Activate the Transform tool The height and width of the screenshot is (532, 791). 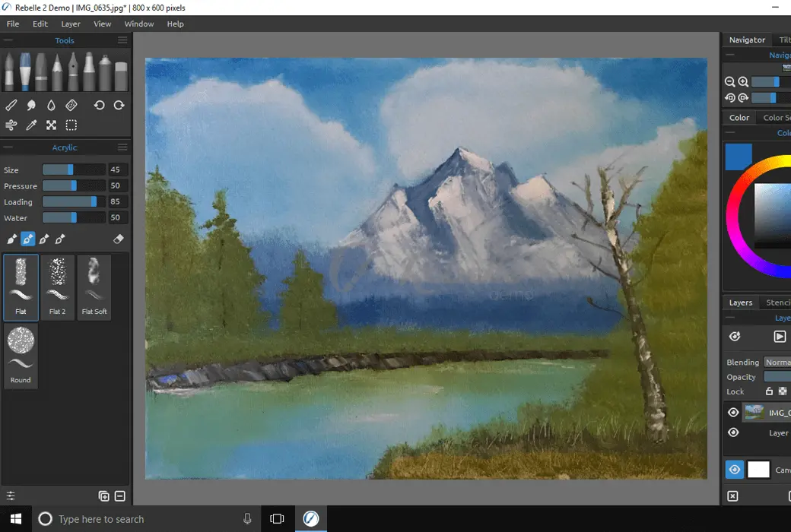tap(52, 125)
